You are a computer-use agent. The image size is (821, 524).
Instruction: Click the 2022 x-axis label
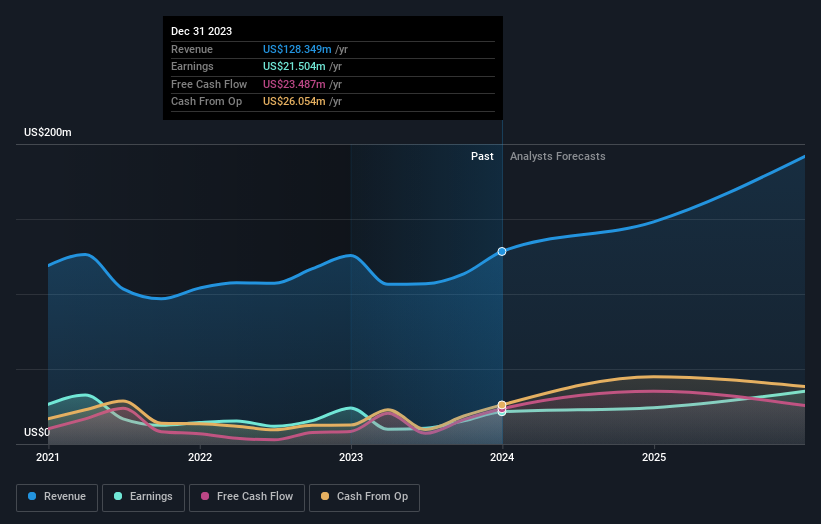coord(200,458)
